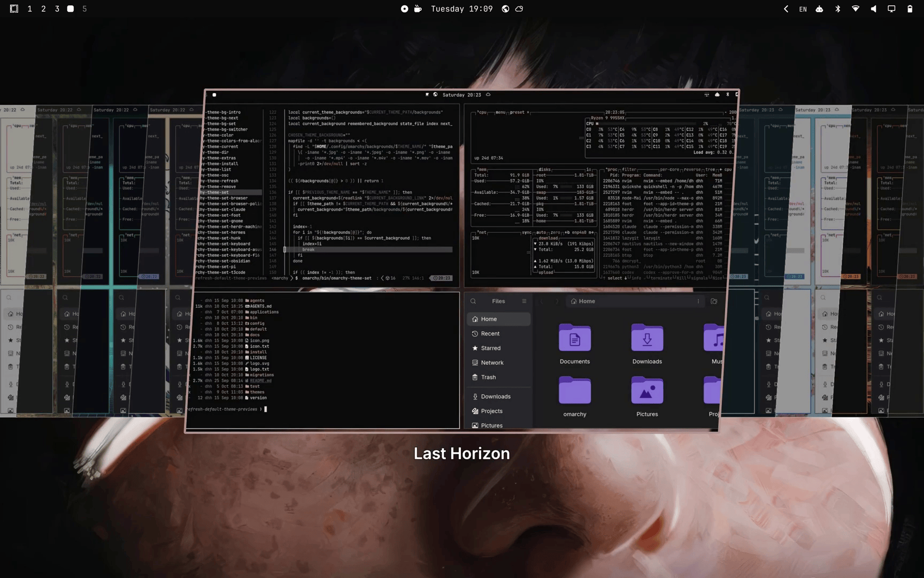
Task: Click the monitor display icon in the tray
Action: (891, 9)
